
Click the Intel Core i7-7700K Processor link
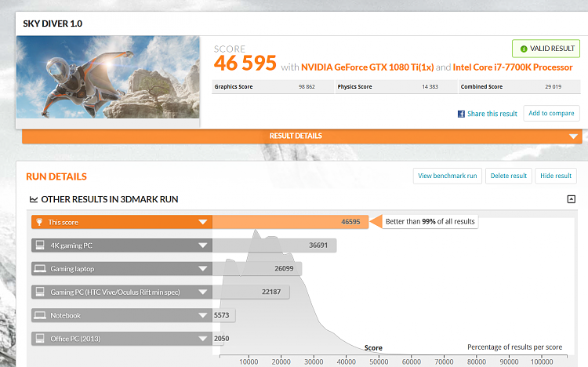[513, 67]
